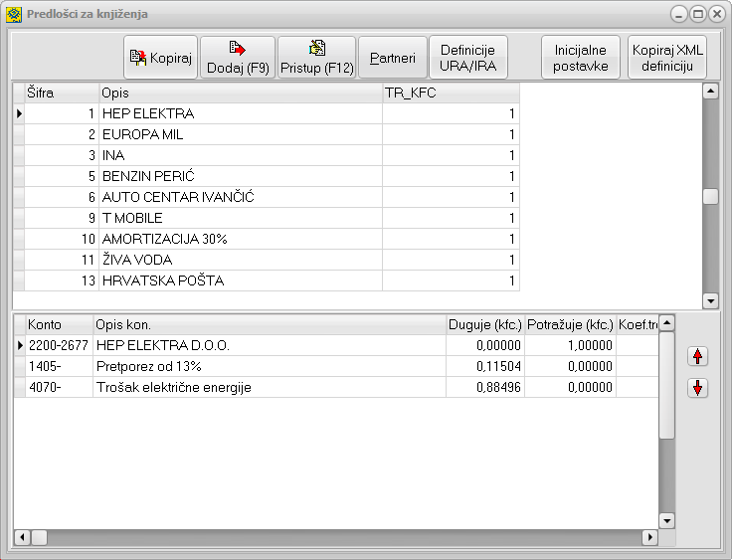Open the Partneri button
Image resolution: width=732 pixels, height=560 pixels.
(393, 58)
